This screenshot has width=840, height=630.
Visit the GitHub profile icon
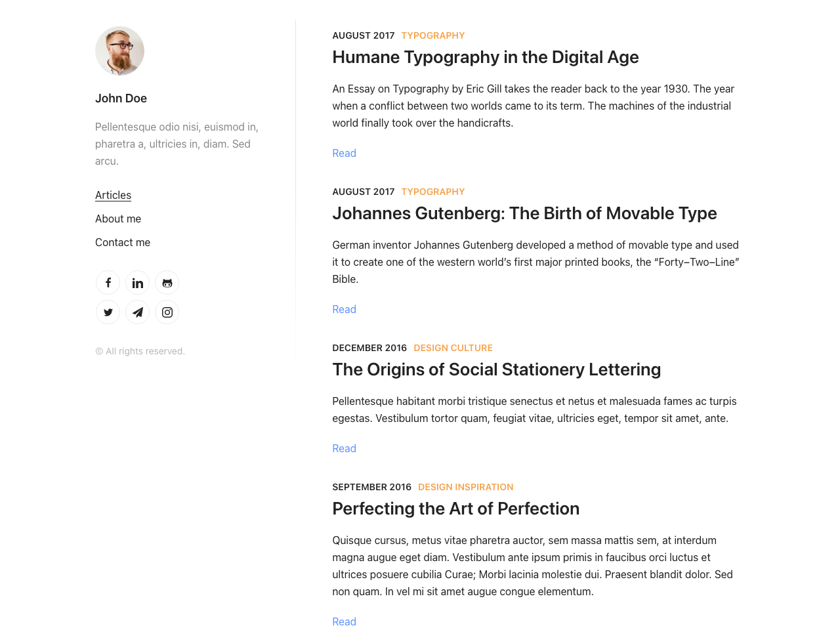(x=167, y=283)
